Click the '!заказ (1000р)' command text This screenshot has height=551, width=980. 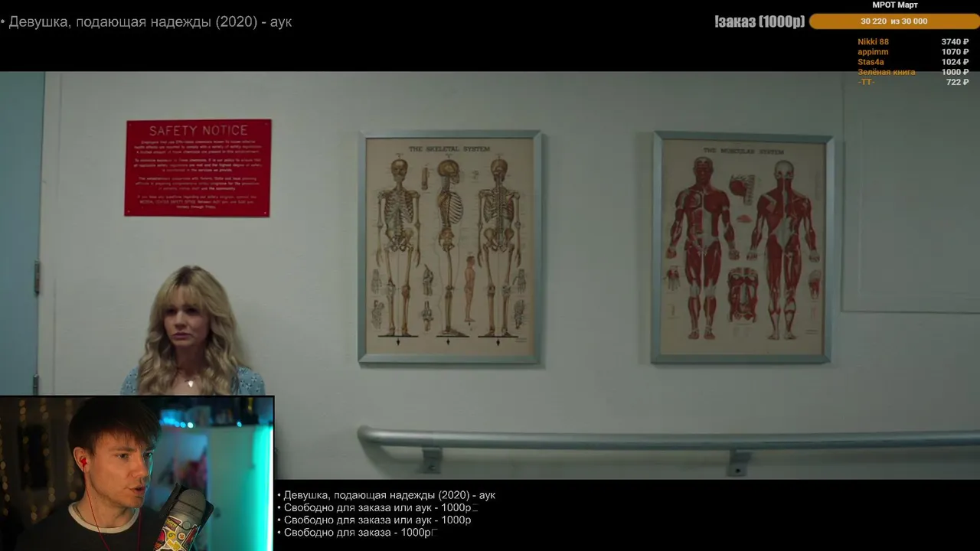tap(759, 21)
